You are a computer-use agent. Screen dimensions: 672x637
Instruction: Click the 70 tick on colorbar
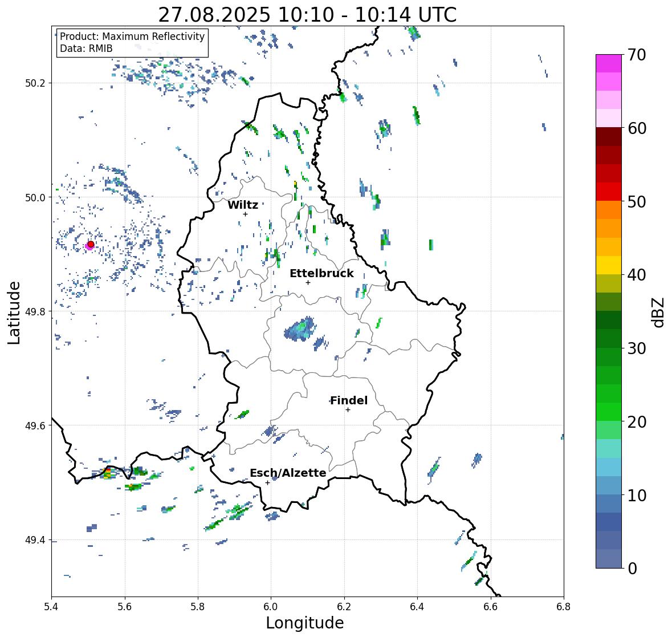(x=637, y=55)
